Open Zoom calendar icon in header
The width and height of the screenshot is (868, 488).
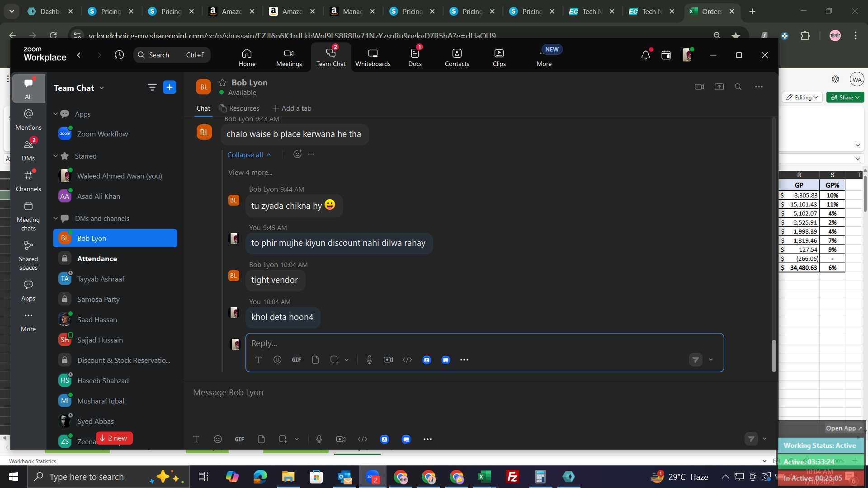(x=666, y=55)
